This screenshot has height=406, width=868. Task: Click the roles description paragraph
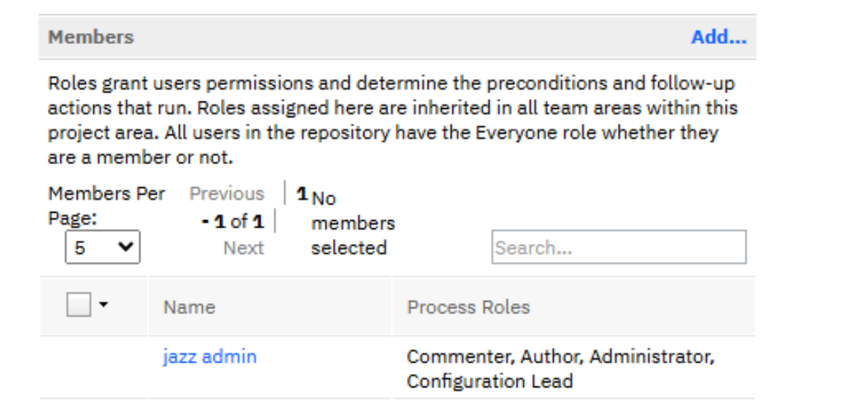pos(392,119)
